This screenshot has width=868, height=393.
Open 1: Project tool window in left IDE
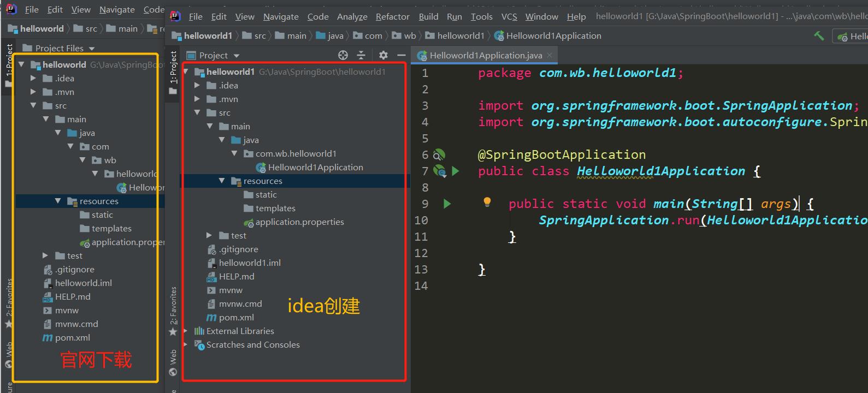click(x=9, y=65)
